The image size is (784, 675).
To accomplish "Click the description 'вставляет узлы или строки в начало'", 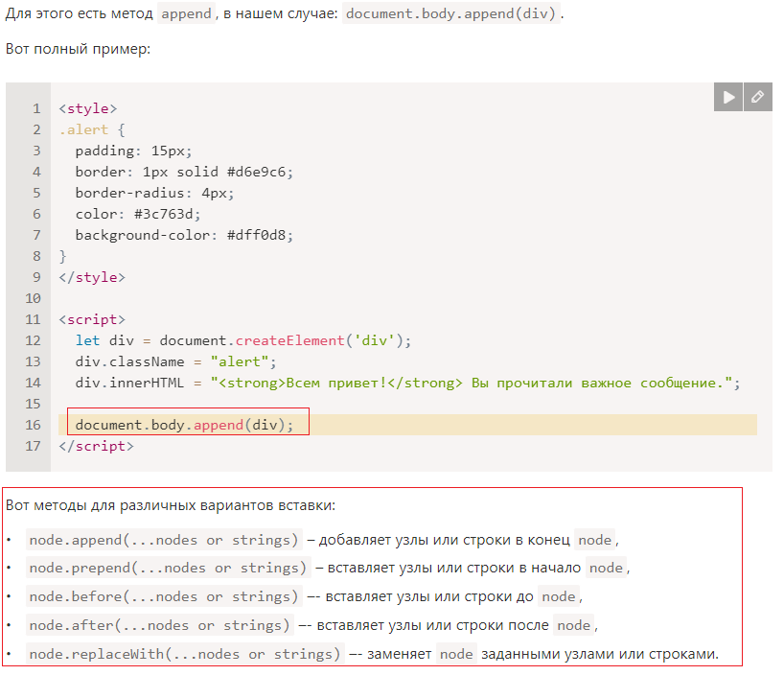I will coord(454,568).
